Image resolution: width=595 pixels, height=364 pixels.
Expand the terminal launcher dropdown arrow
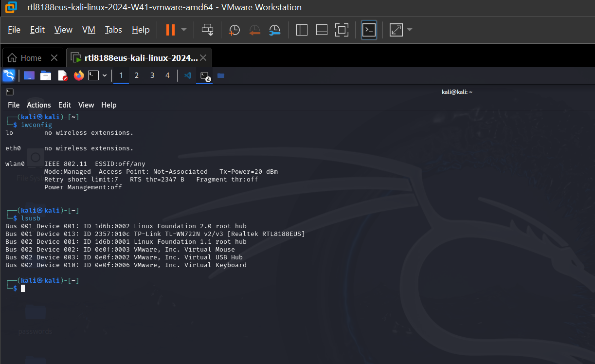[105, 76]
